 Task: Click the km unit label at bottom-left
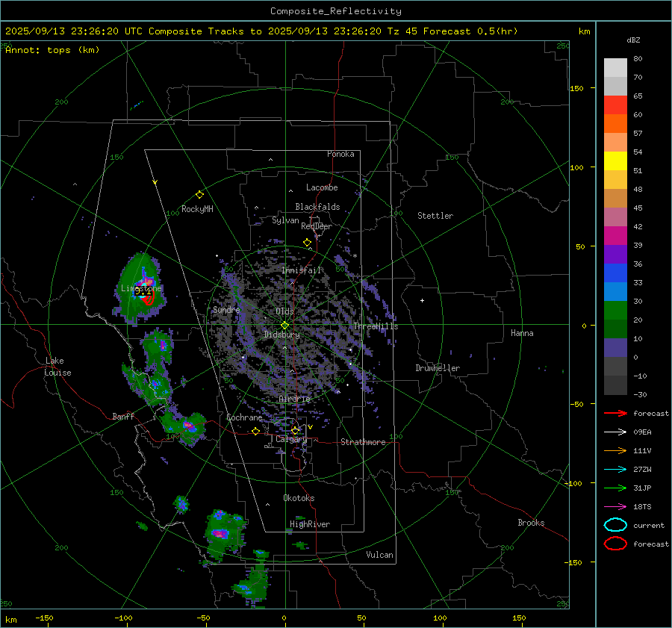coord(11,620)
